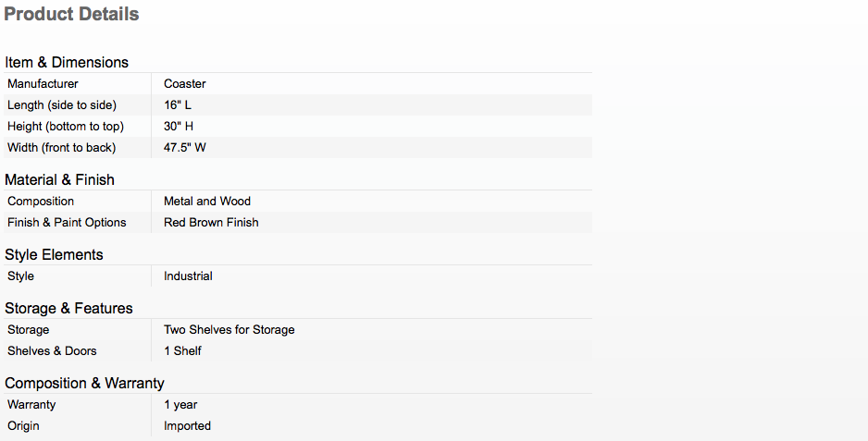Click the 1 year warranty value

(x=180, y=405)
